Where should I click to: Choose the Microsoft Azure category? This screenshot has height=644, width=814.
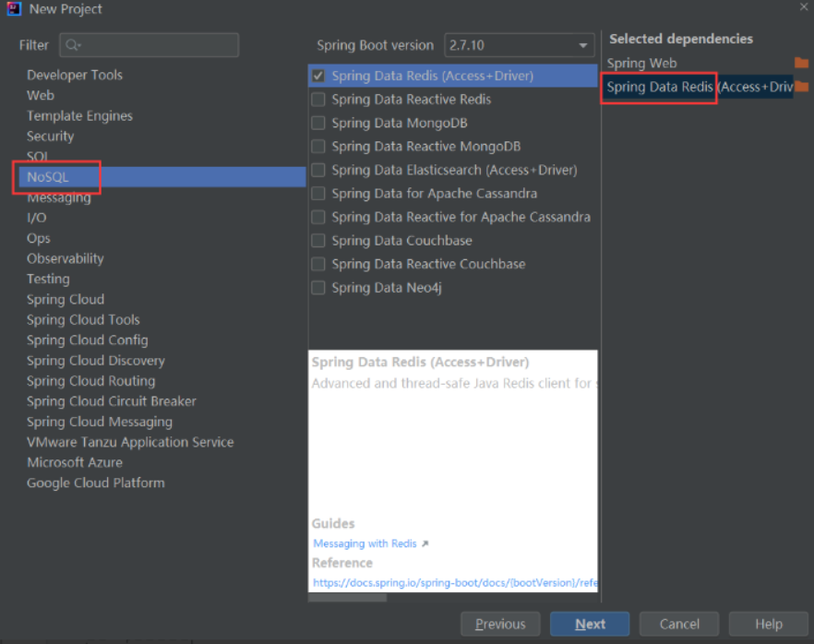click(x=75, y=462)
